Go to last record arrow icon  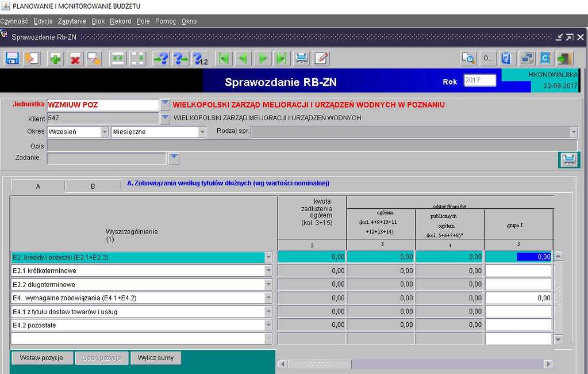(x=282, y=59)
